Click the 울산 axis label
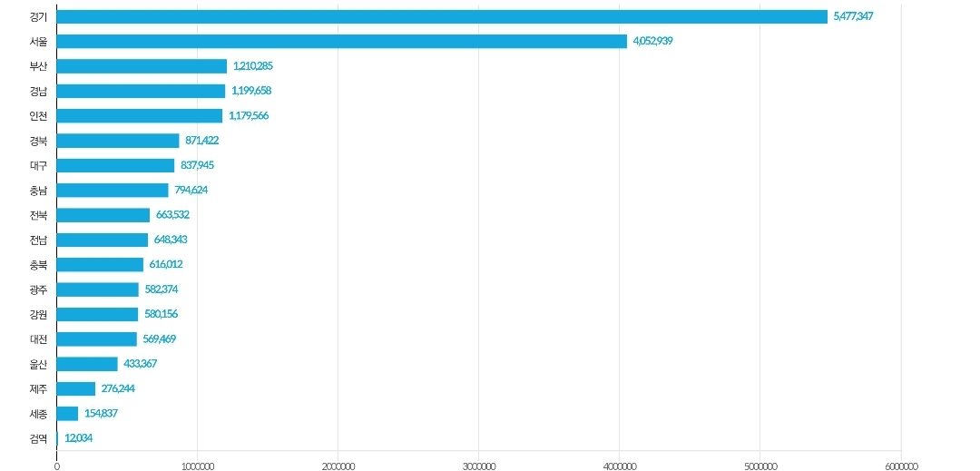Viewport: 980px width, 471px height. [38, 364]
